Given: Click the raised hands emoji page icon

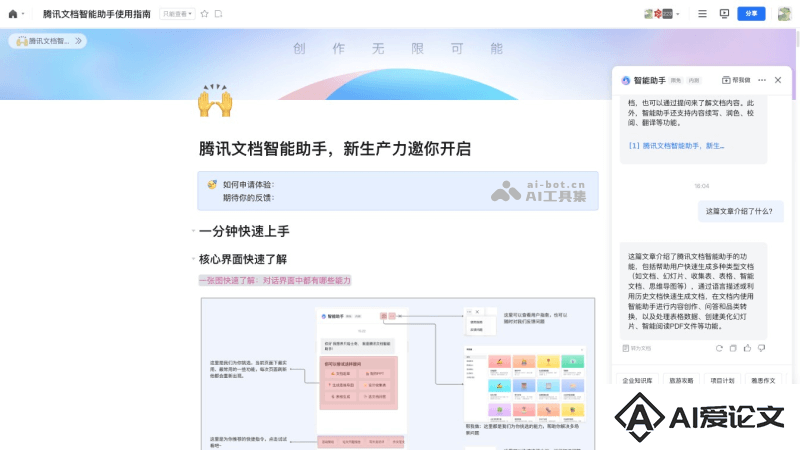Looking at the screenshot, I should [x=215, y=101].
